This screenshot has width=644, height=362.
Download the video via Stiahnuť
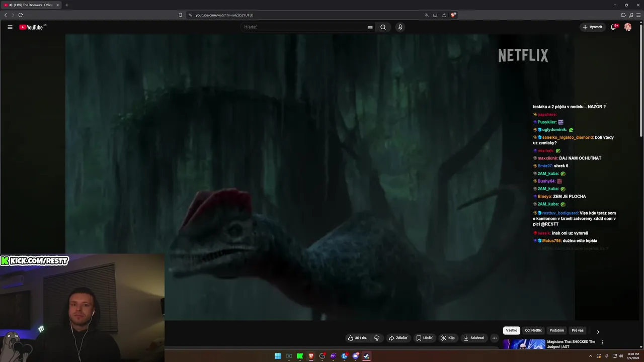tap(474, 338)
